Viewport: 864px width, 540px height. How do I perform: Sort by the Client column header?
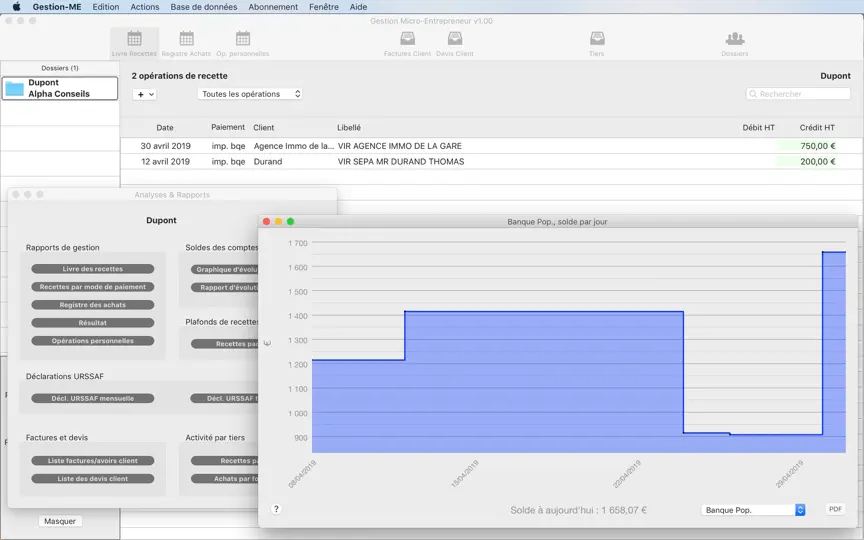[x=263, y=127]
